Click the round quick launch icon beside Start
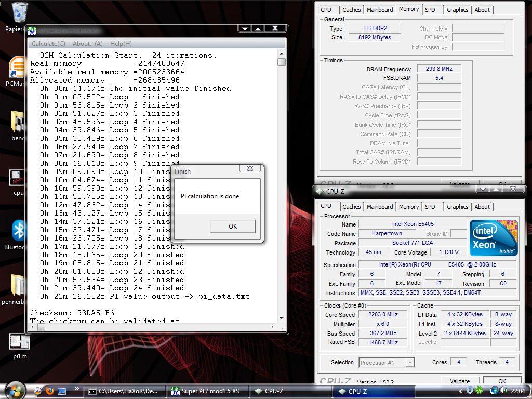This screenshot has height=399, width=532. (37, 391)
